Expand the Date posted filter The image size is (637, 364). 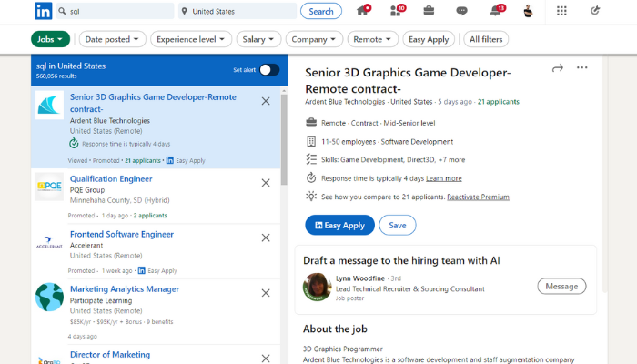coord(112,39)
